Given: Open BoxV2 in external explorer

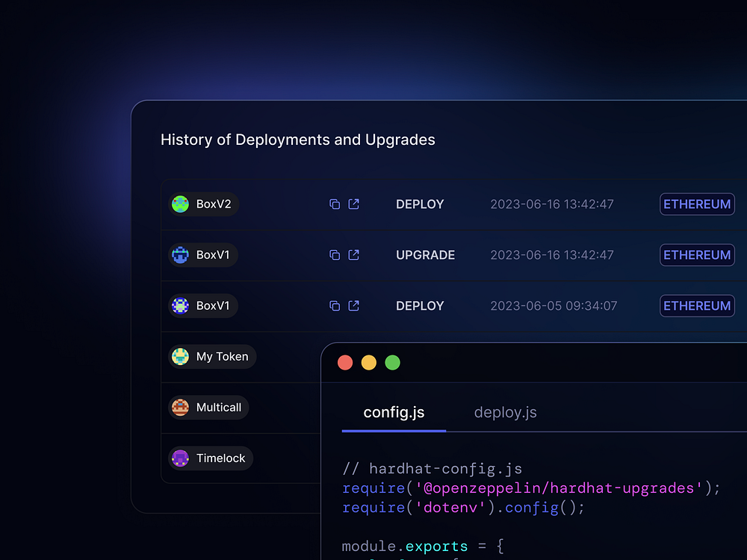Looking at the screenshot, I should coord(354,204).
